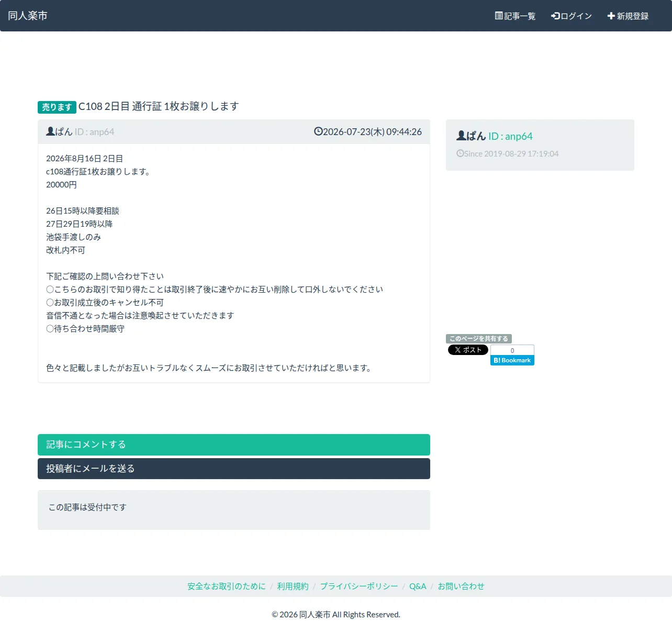Click the timestamp 2026-07-23(木) 09:44:26
672x621 pixels.
coord(372,132)
